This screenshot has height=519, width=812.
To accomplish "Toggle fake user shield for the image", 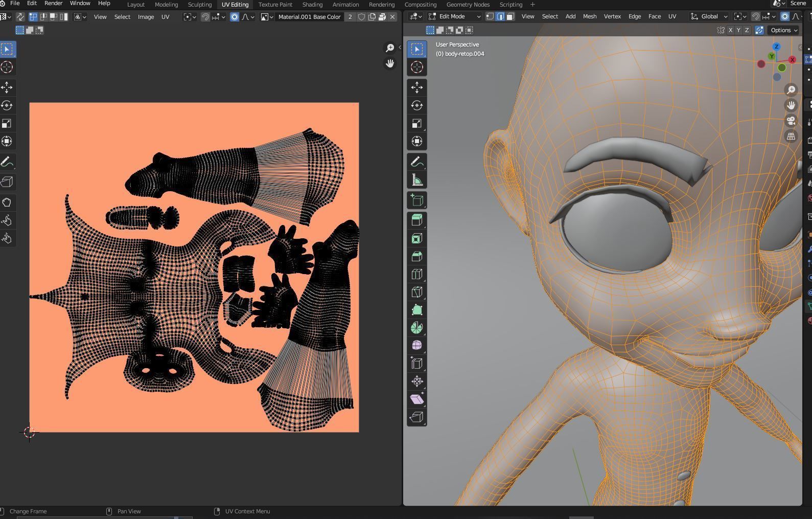I will [x=362, y=17].
